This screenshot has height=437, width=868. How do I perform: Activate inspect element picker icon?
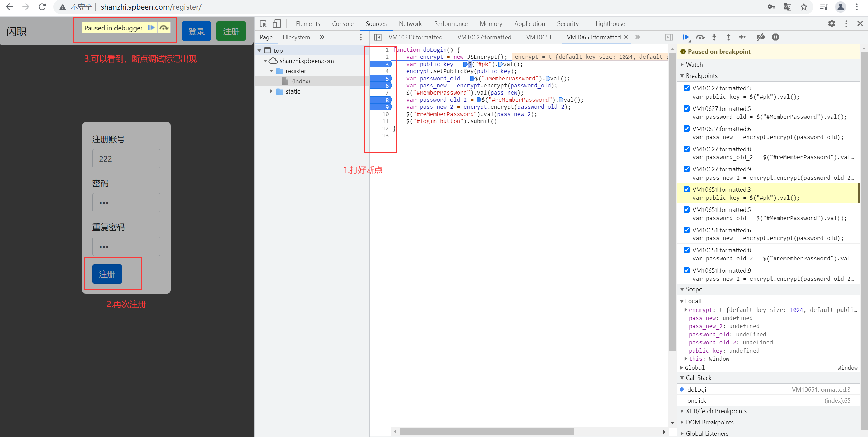pos(263,23)
